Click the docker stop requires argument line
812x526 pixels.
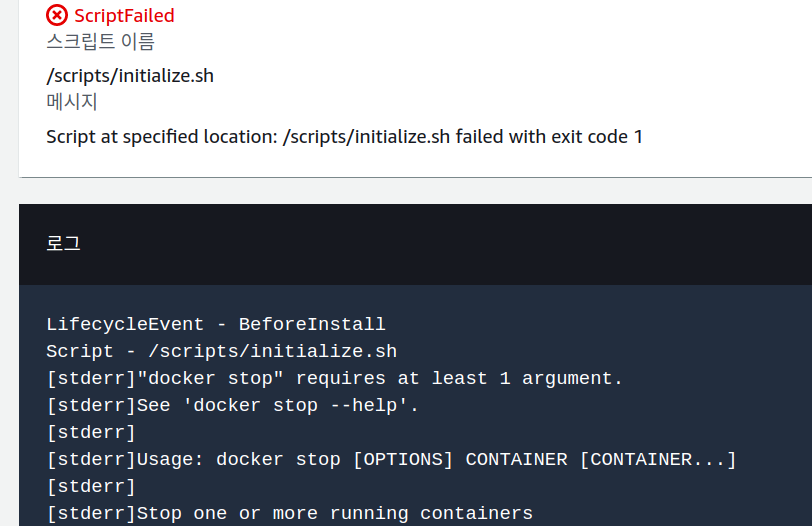click(335, 378)
